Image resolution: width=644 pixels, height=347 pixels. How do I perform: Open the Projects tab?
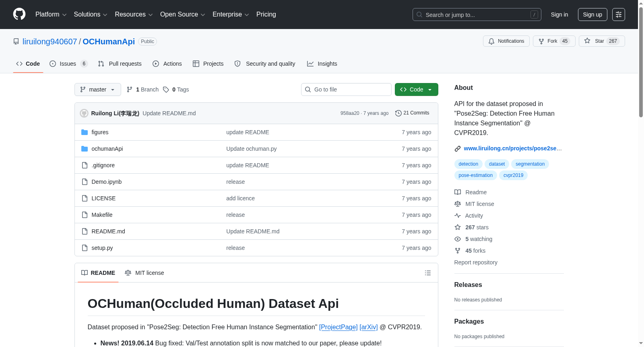click(x=208, y=64)
